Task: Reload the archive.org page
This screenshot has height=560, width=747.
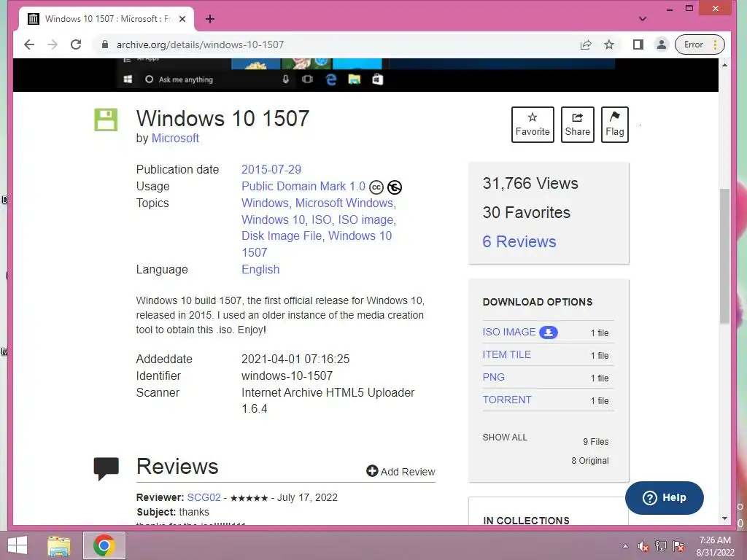Action: [x=76, y=44]
